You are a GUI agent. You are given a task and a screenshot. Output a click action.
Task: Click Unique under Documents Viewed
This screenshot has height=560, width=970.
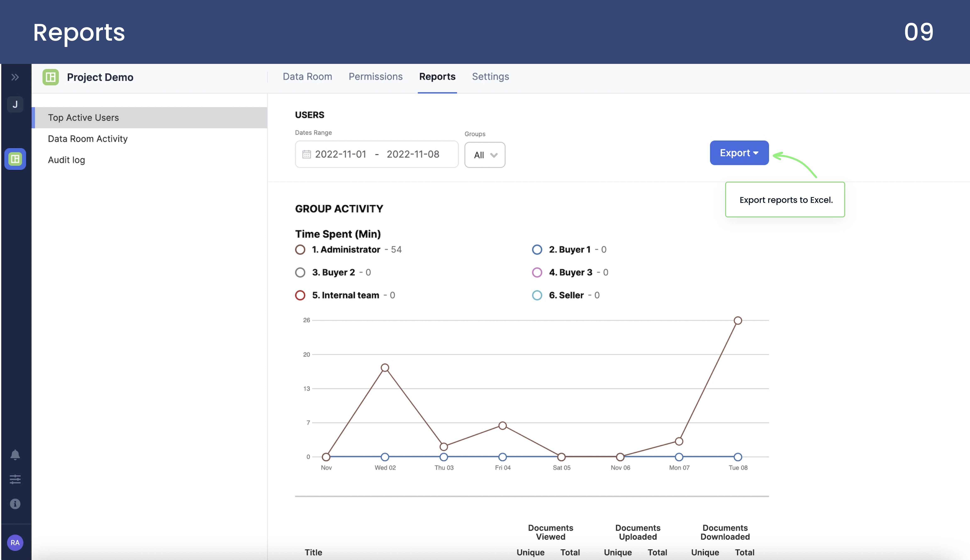tap(530, 552)
